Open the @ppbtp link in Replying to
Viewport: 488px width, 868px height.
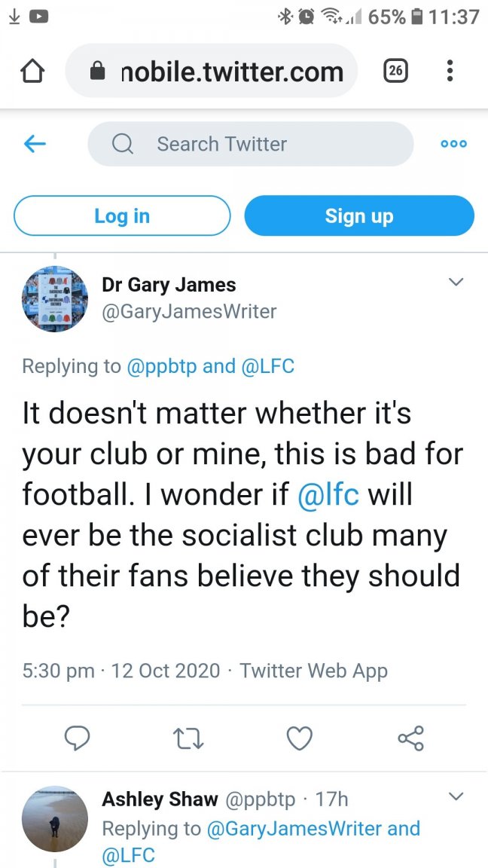162,366
